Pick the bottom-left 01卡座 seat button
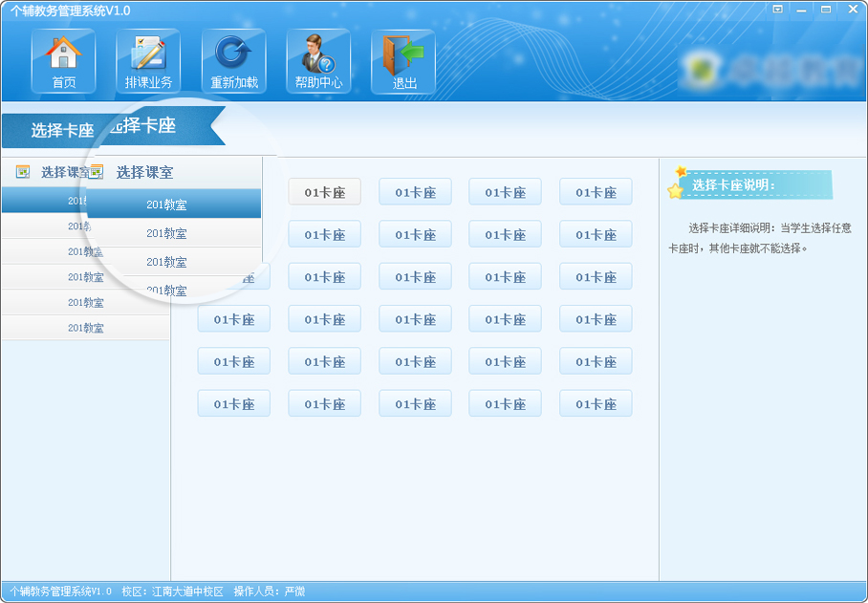 (233, 403)
